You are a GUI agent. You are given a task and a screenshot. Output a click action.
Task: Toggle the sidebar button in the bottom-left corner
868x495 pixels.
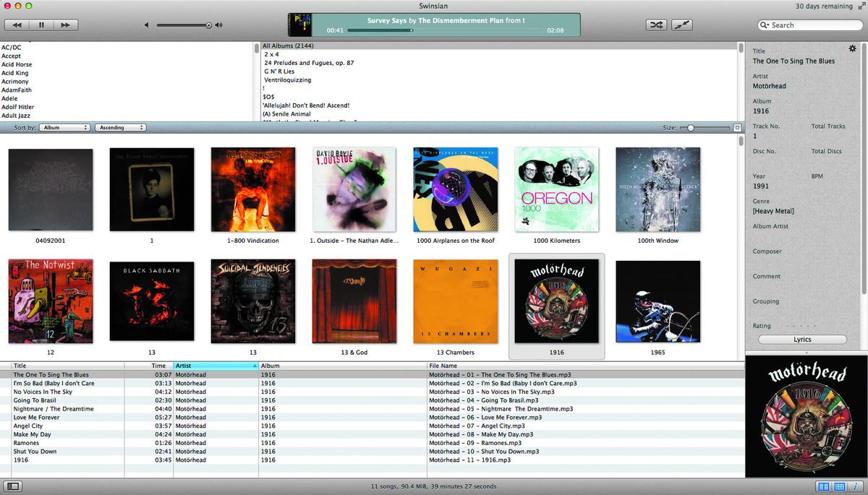(x=14, y=486)
